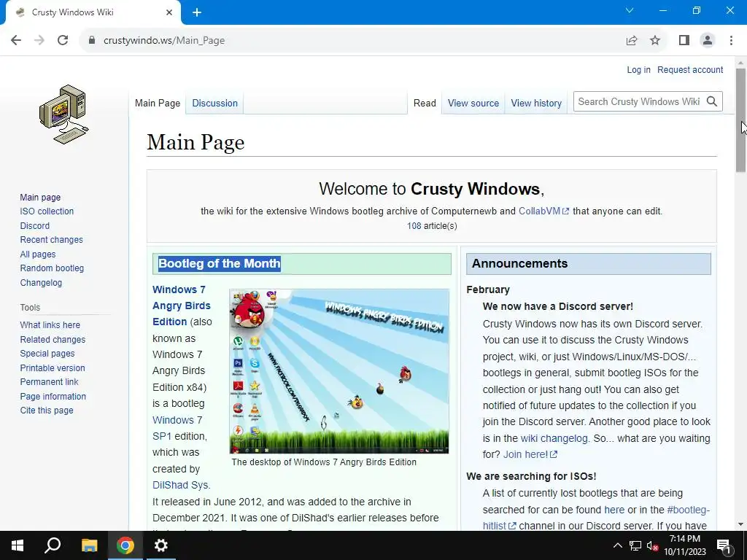
Task: Show hidden tray icons chevron
Action: [617, 545]
